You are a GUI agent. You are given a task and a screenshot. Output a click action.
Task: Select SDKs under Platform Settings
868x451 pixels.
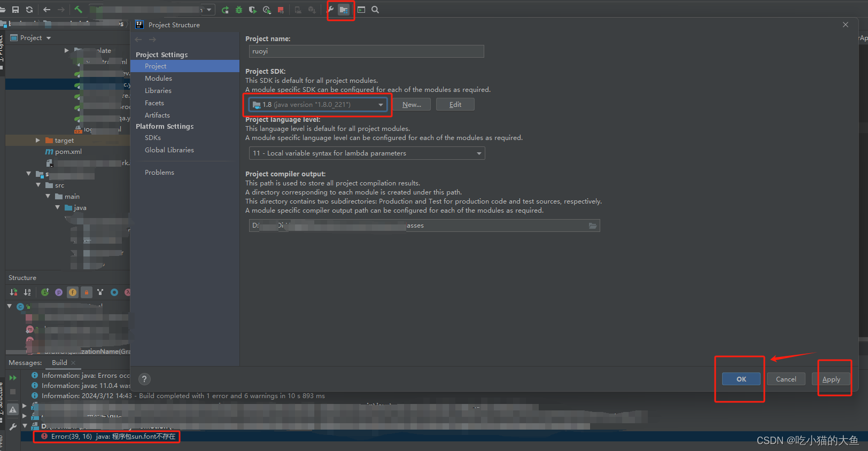[185, 138]
